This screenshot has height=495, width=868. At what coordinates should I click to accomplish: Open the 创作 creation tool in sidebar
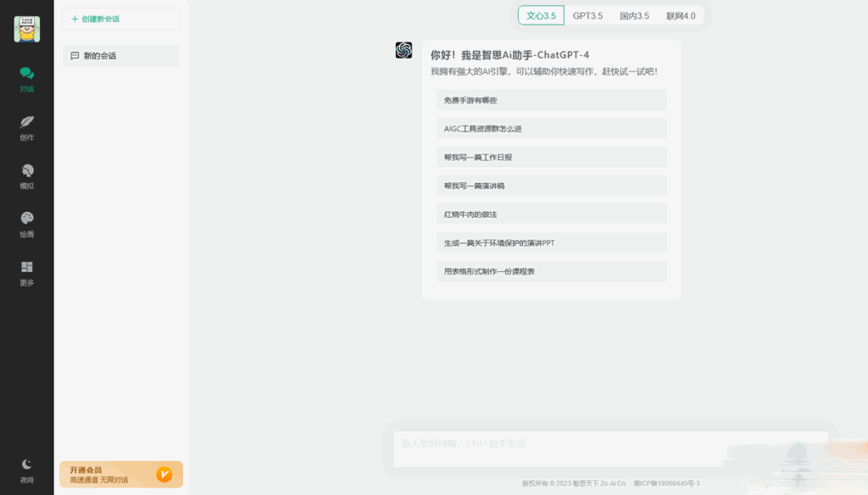coord(26,127)
